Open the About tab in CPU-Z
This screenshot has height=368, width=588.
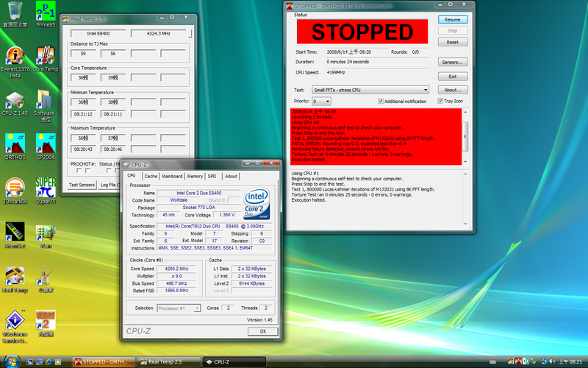pyautogui.click(x=231, y=176)
